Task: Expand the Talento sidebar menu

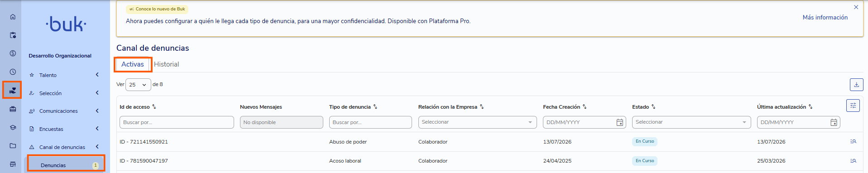Action: [x=63, y=75]
